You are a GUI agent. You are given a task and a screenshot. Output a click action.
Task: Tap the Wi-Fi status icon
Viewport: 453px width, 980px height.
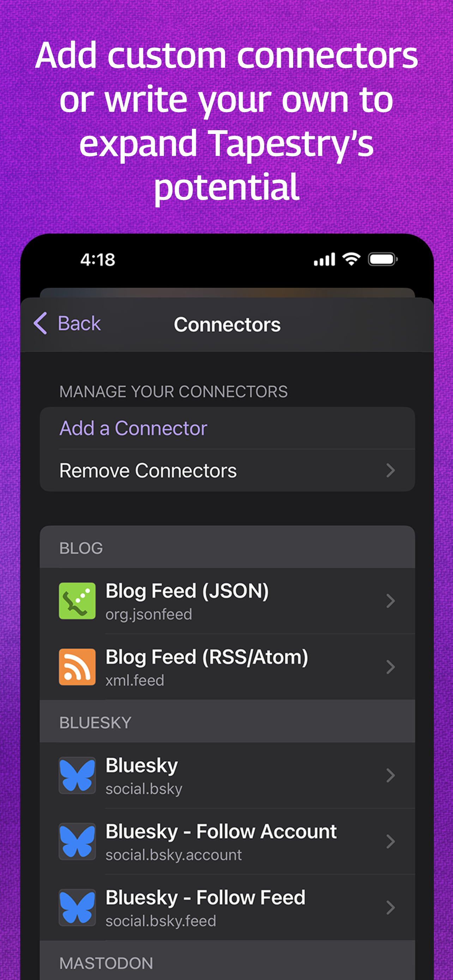tap(351, 259)
